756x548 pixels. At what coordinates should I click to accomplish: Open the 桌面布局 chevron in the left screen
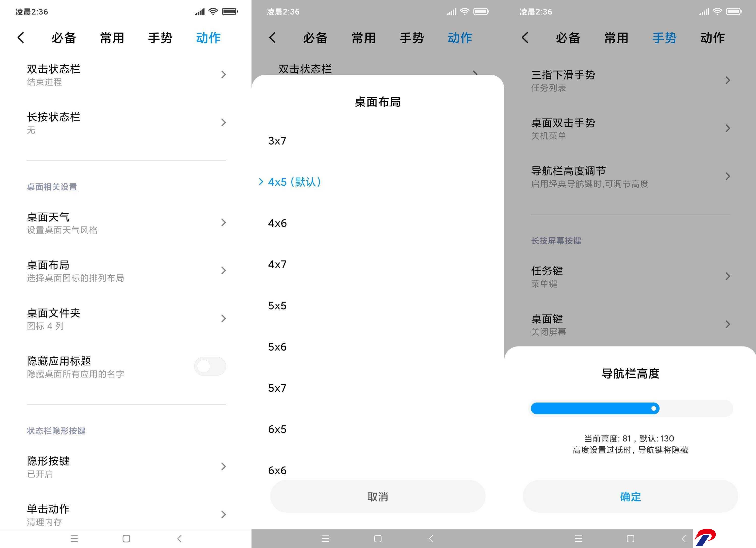(223, 271)
